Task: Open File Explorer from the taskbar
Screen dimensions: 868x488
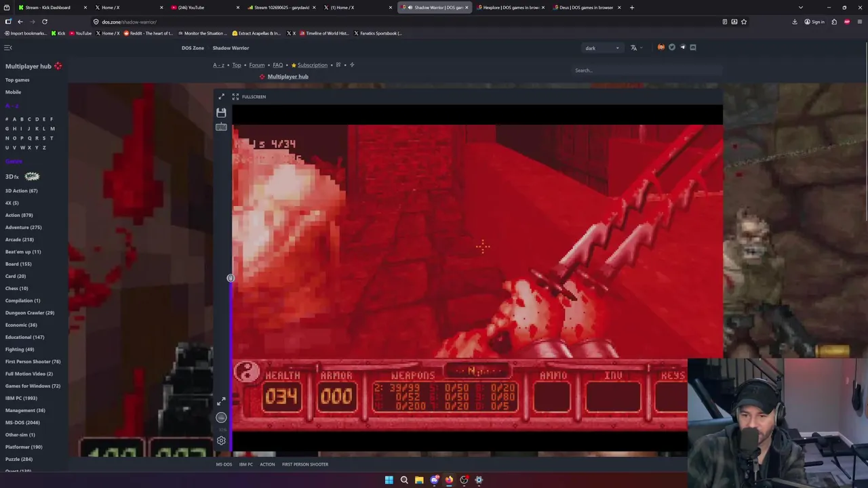Action: [x=419, y=480]
